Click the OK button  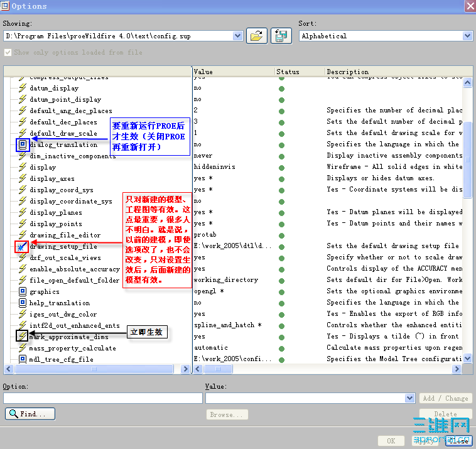(x=391, y=440)
